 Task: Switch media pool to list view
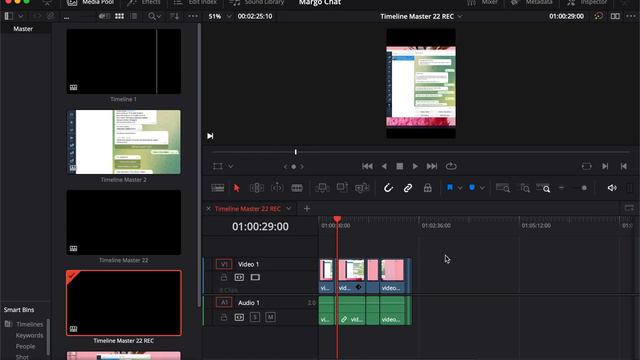133,16
